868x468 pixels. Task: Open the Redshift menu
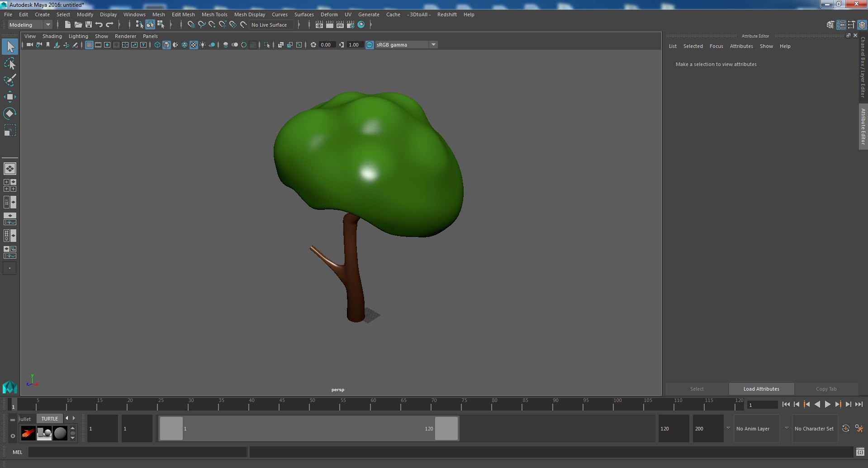447,14
